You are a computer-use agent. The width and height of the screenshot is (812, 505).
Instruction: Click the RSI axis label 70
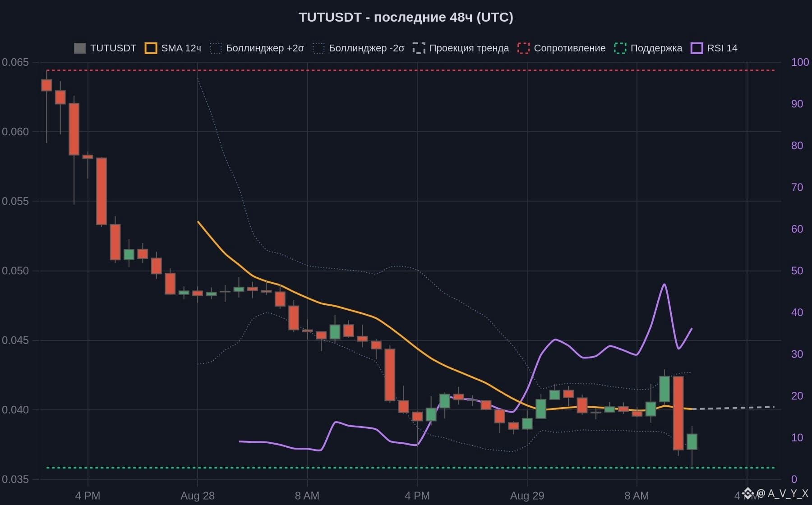coord(797,187)
